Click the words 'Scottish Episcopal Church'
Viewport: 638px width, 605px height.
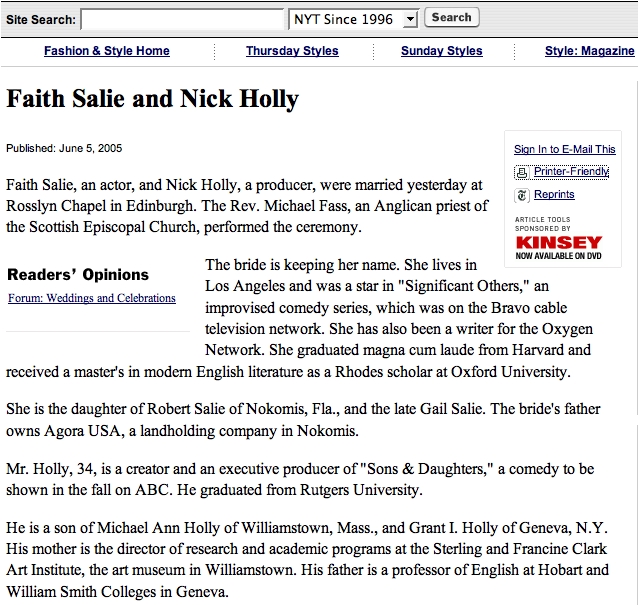114,227
